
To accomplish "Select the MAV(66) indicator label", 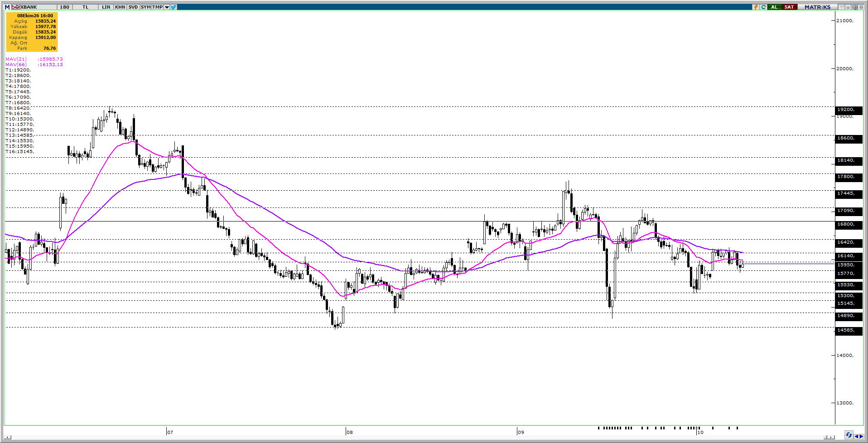I will tap(16, 64).
